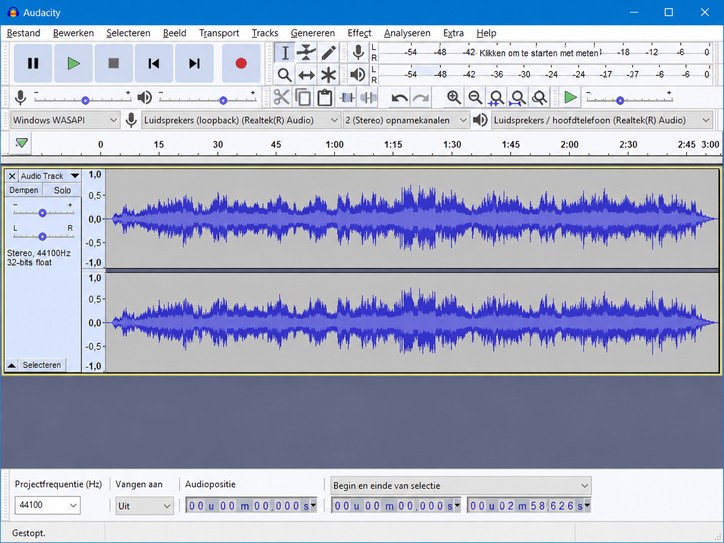This screenshot has height=543, width=724.
Task: Click Selecteren button under track panel
Action: click(x=42, y=365)
